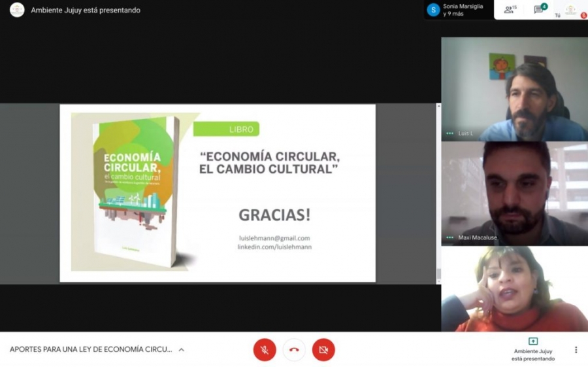588x367 pixels.
Task: Click the Ambiente Jujuy logo at top left
Action: point(17,10)
